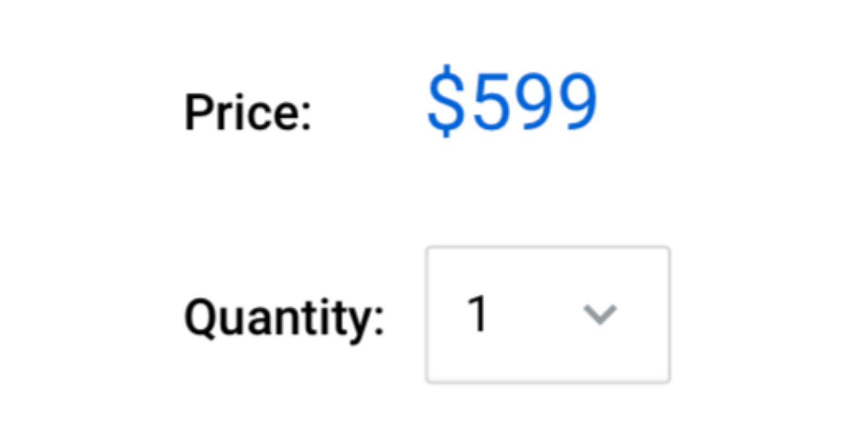Click the word "Quantity:"

[284, 317]
